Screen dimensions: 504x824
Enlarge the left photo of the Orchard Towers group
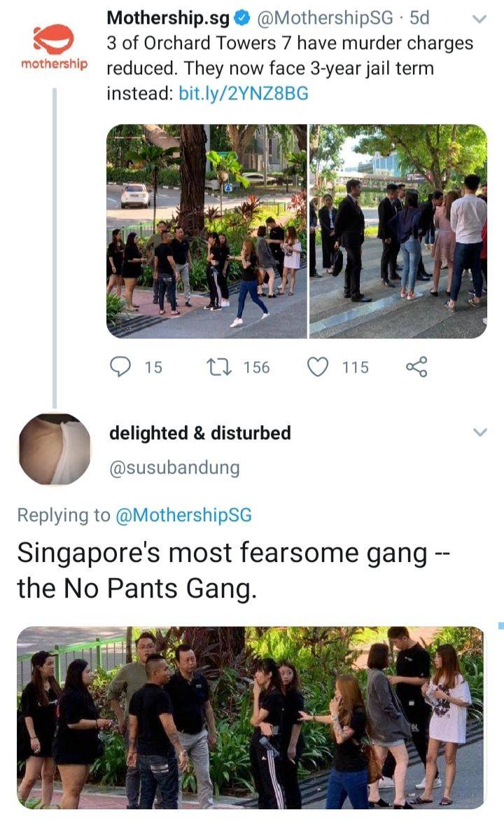click(x=206, y=232)
